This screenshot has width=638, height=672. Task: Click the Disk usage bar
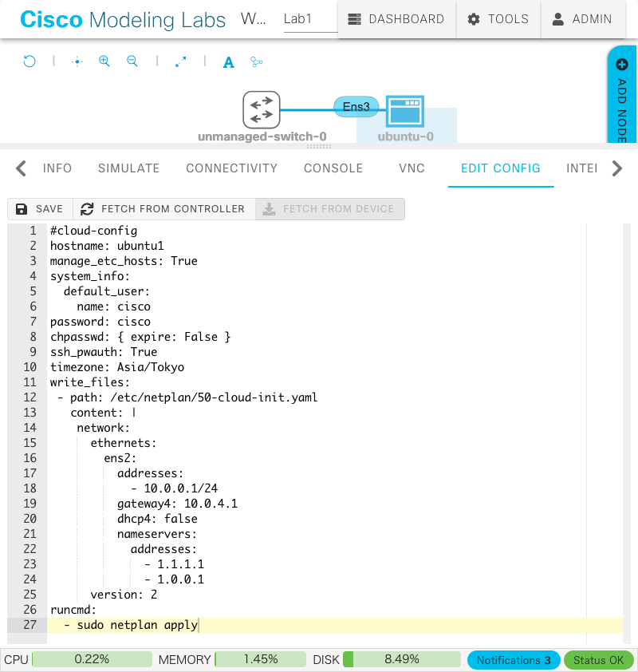[402, 659]
